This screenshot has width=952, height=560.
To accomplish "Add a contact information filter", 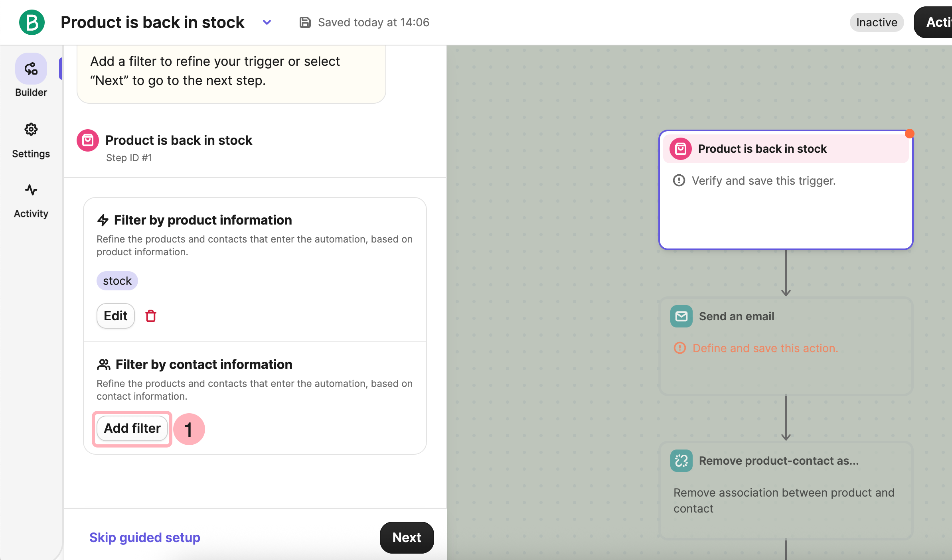I will click(x=132, y=428).
